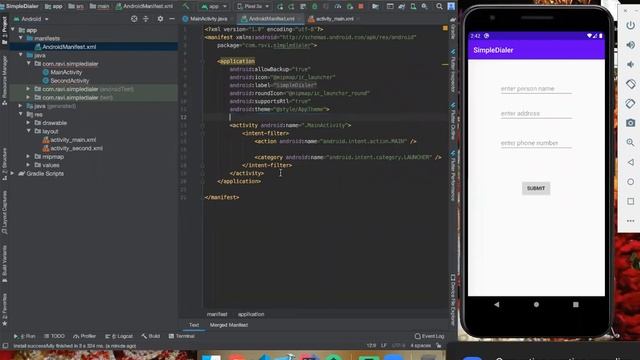
Task: Open the Event Log
Action: tap(429, 336)
